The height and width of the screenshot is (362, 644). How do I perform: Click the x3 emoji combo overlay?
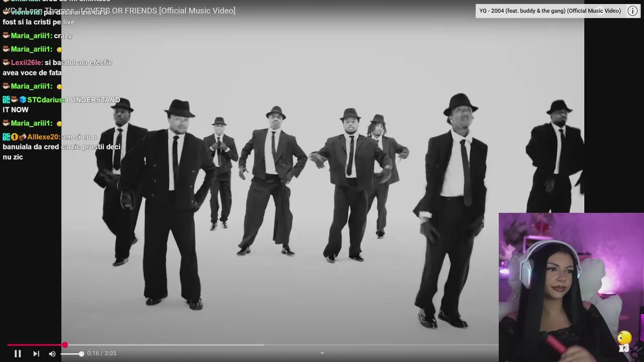pyautogui.click(x=624, y=342)
